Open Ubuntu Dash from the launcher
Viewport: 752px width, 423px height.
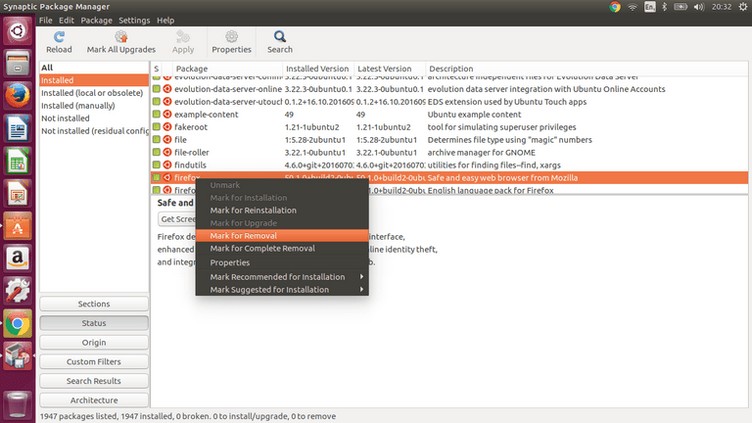(x=18, y=31)
